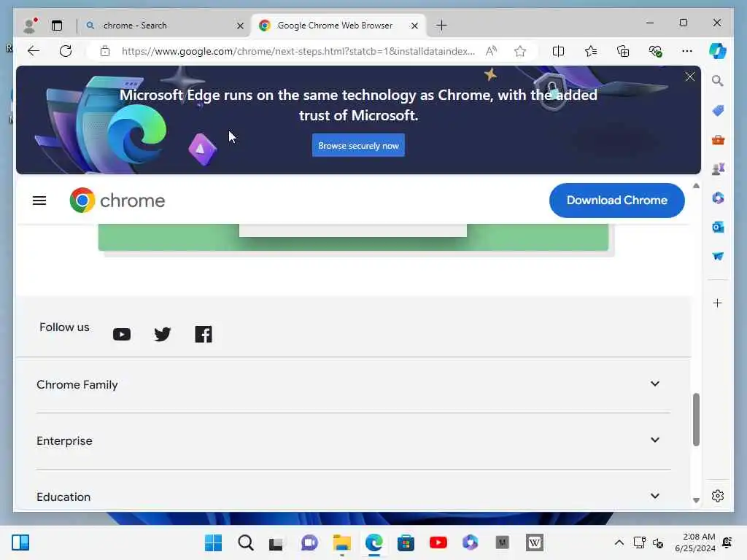Open the Windows Start menu
The height and width of the screenshot is (560, 747).
[x=213, y=542]
